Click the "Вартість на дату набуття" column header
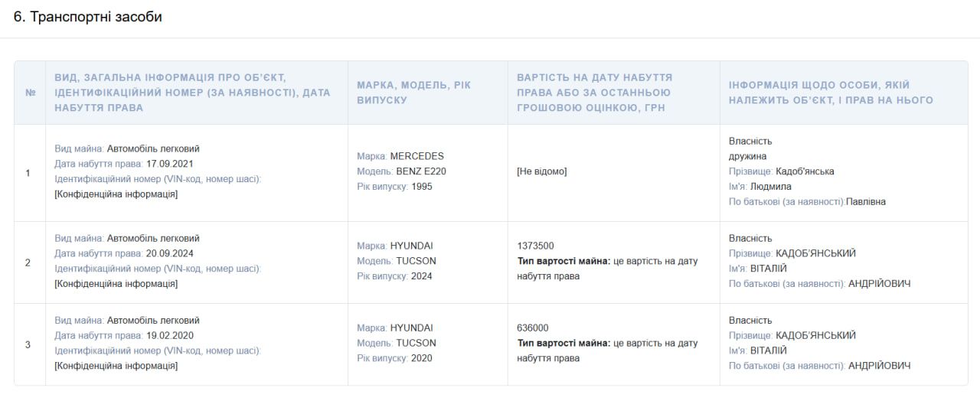Viewport: 980px width, 401px height. pos(594,93)
